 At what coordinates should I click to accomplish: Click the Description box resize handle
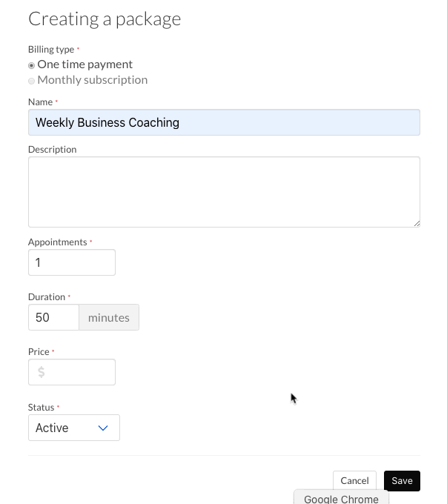(x=417, y=224)
